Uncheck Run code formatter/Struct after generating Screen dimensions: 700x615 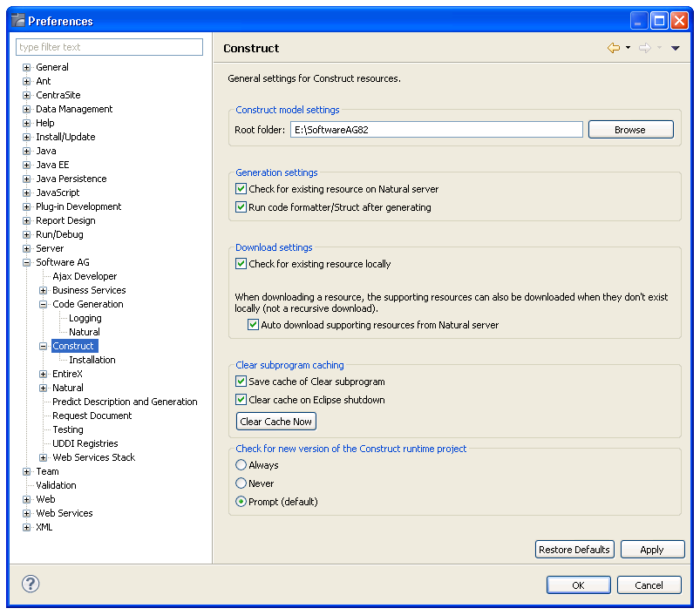[241, 207]
